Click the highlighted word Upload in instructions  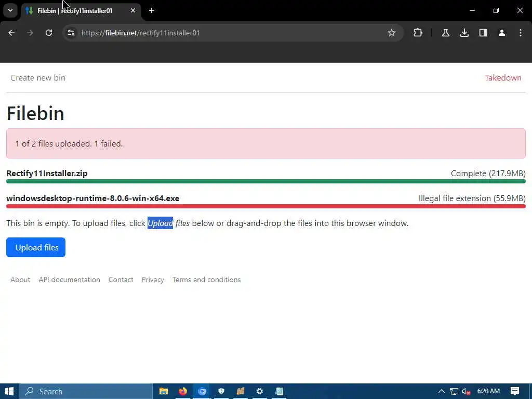click(x=160, y=223)
